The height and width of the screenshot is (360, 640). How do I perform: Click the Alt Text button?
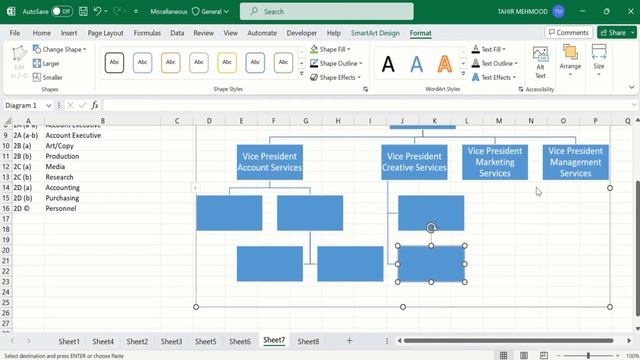coord(540,62)
